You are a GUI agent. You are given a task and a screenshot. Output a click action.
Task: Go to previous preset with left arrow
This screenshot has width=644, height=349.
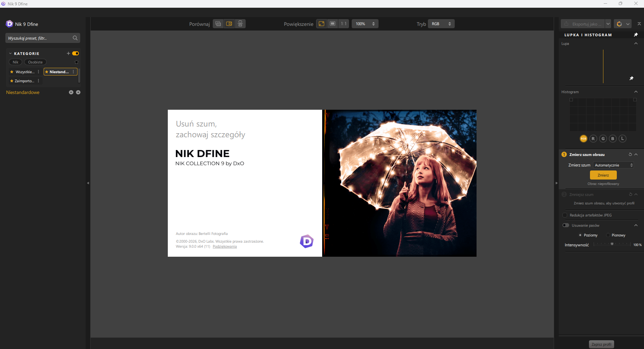(x=71, y=92)
